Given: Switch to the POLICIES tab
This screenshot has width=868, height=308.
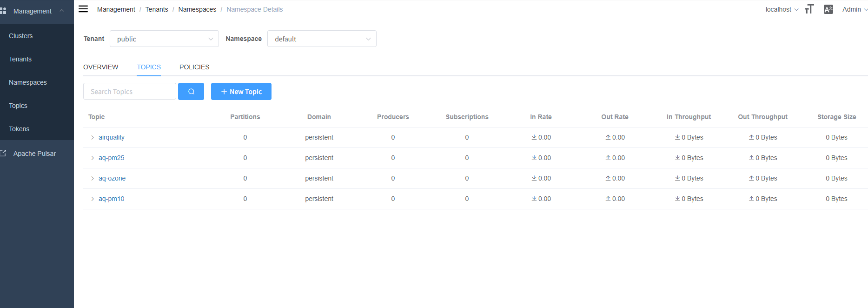Looking at the screenshot, I should tap(194, 67).
